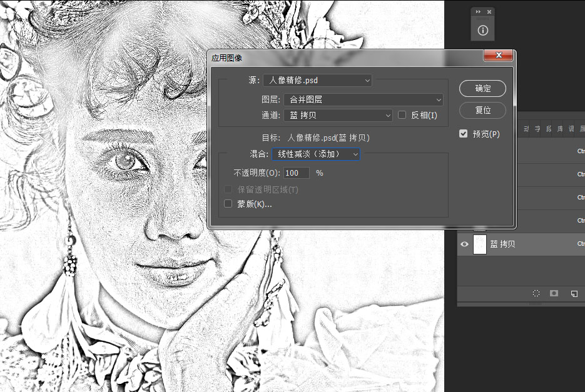Viewport: 585px width, 392px height.
Task: Expand the collapsed panel dock arrows
Action: coord(478,12)
